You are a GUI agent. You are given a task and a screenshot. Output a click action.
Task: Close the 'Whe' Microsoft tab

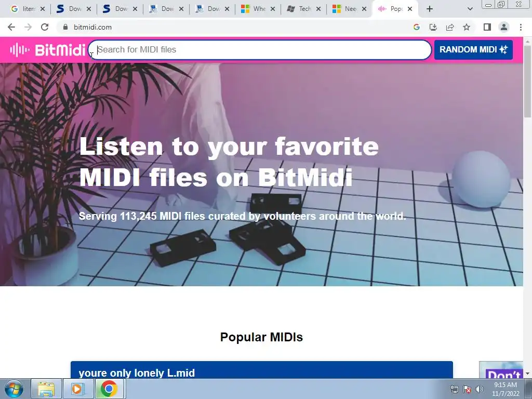click(x=272, y=9)
